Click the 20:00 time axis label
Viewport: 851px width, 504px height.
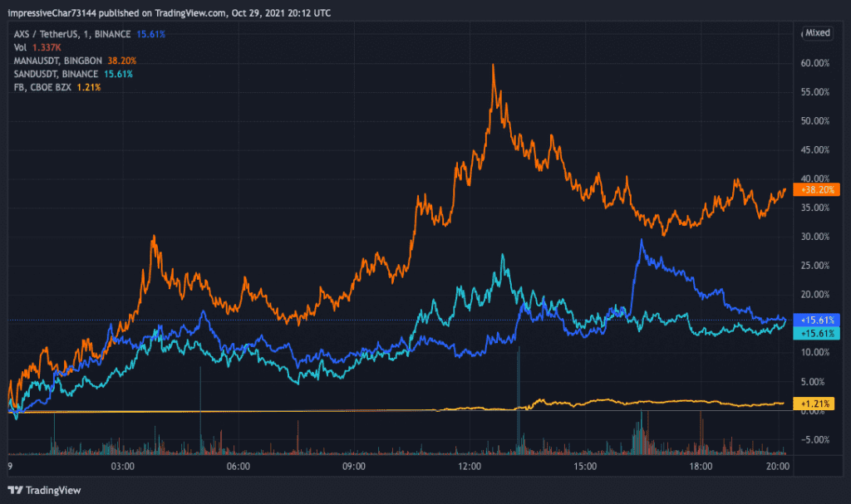(778, 467)
